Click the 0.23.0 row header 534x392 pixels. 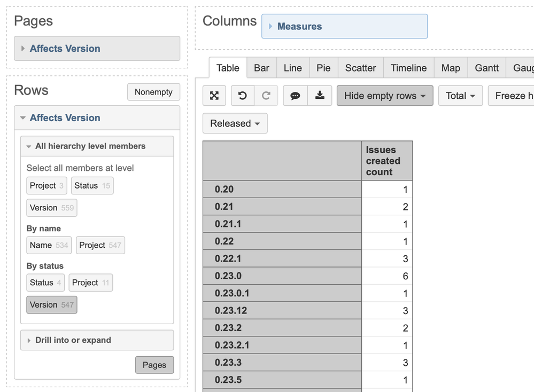pyautogui.click(x=282, y=276)
